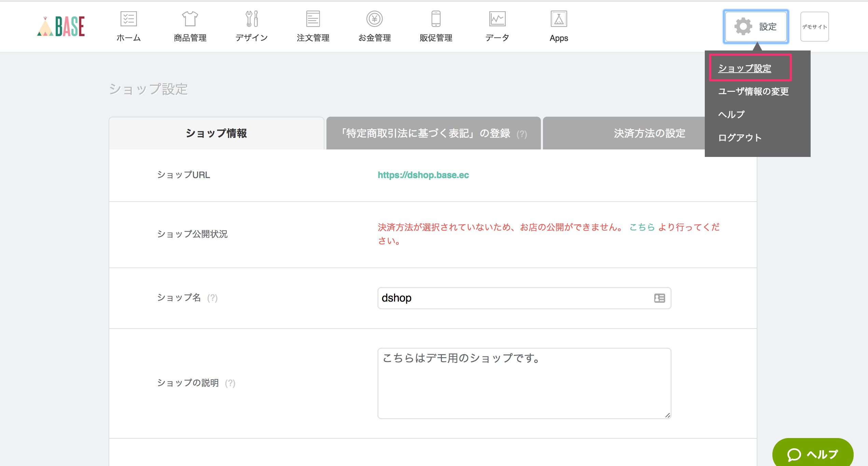Open green ヘルプ chat button
This screenshot has width=868, height=466.
coord(812,454)
